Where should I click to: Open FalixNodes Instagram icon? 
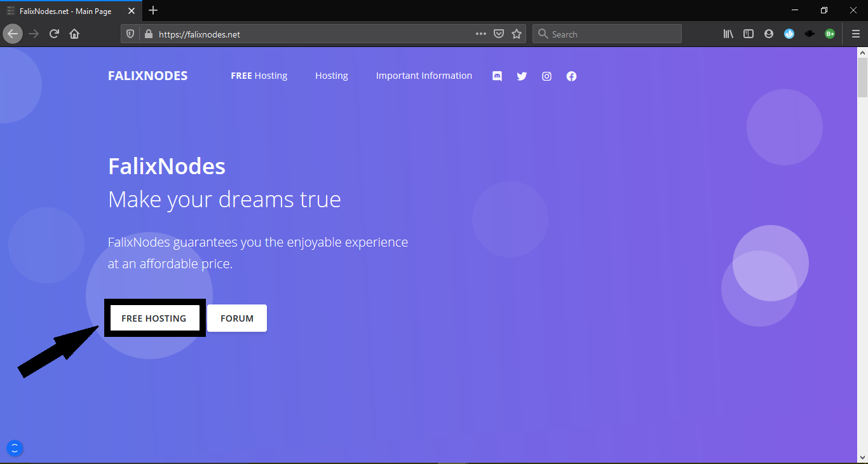point(546,76)
